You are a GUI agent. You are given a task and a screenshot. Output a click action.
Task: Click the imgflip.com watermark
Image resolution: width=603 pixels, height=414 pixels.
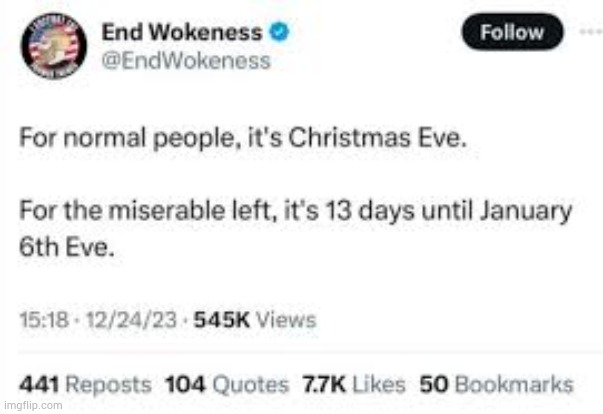(33, 405)
